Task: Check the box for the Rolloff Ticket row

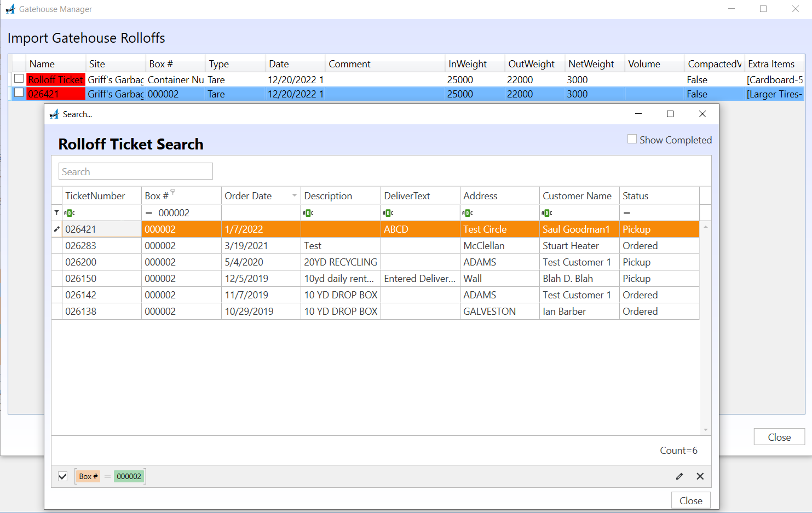Action: click(19, 79)
